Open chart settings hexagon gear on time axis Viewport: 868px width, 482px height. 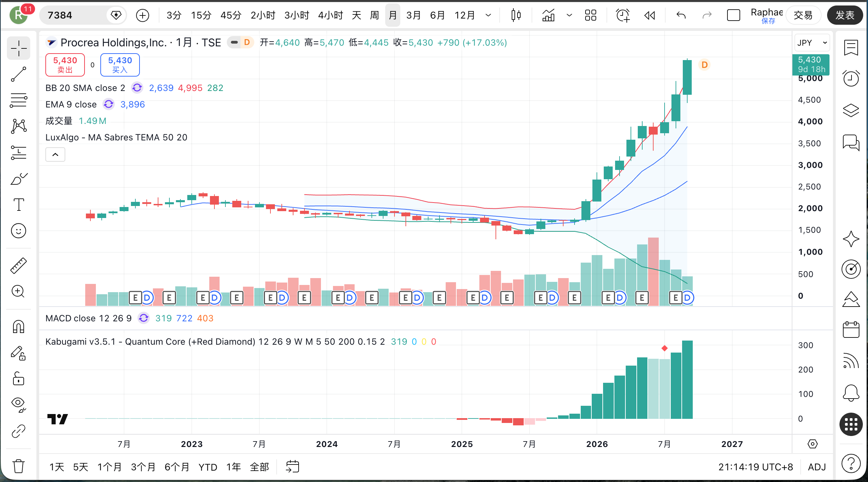click(x=812, y=444)
